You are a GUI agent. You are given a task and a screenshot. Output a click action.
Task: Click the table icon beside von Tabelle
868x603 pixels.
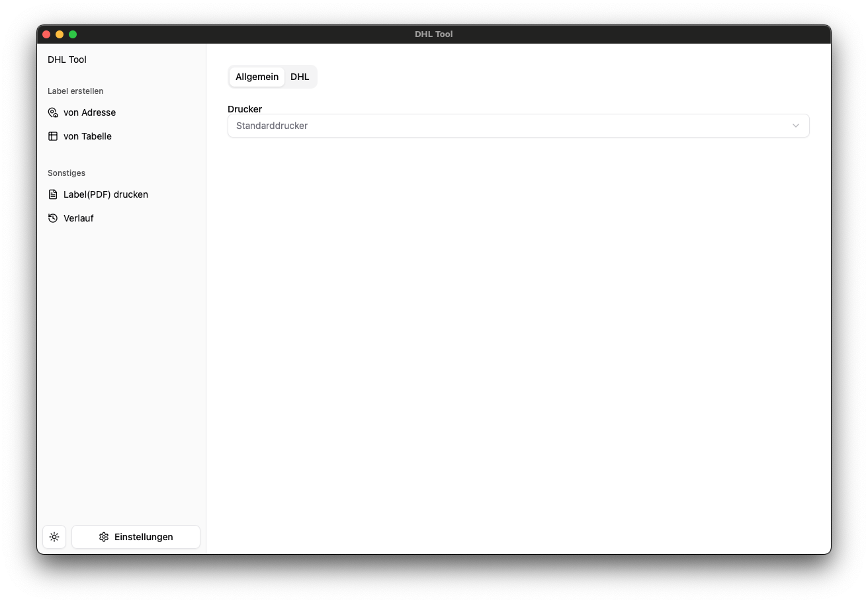point(53,136)
